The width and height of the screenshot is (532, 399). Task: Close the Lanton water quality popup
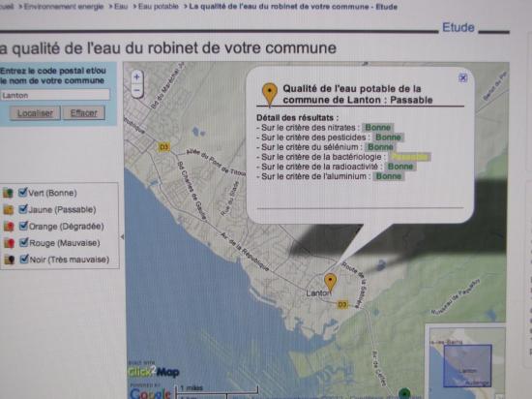[x=462, y=77]
